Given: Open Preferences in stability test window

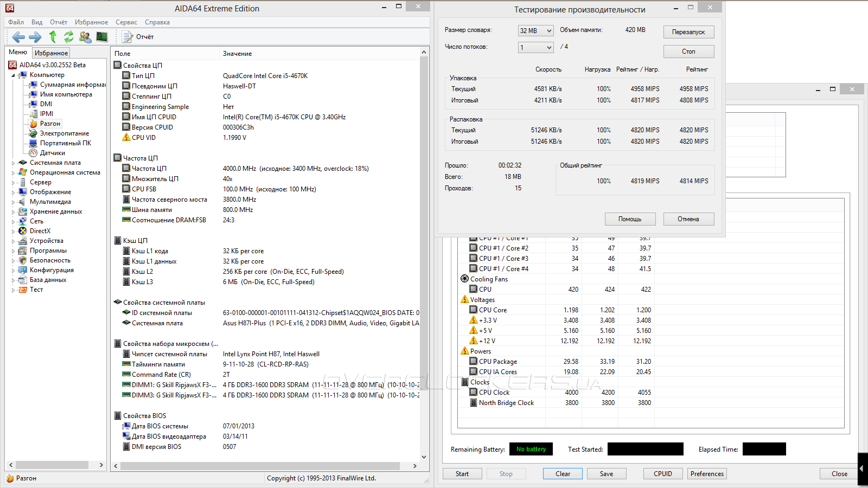Looking at the screenshot, I should click(707, 474).
